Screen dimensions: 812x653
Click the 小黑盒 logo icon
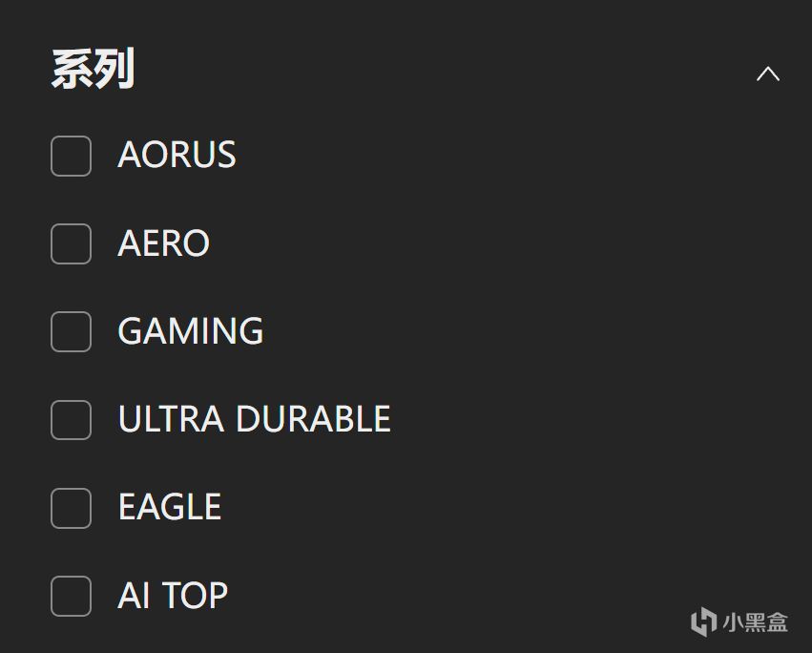coord(703,621)
